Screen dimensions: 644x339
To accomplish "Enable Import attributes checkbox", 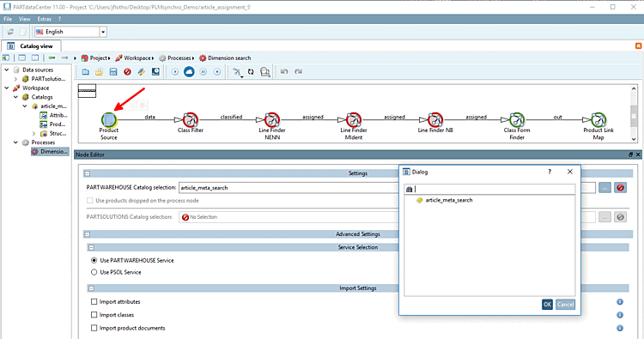I will (x=94, y=301).
